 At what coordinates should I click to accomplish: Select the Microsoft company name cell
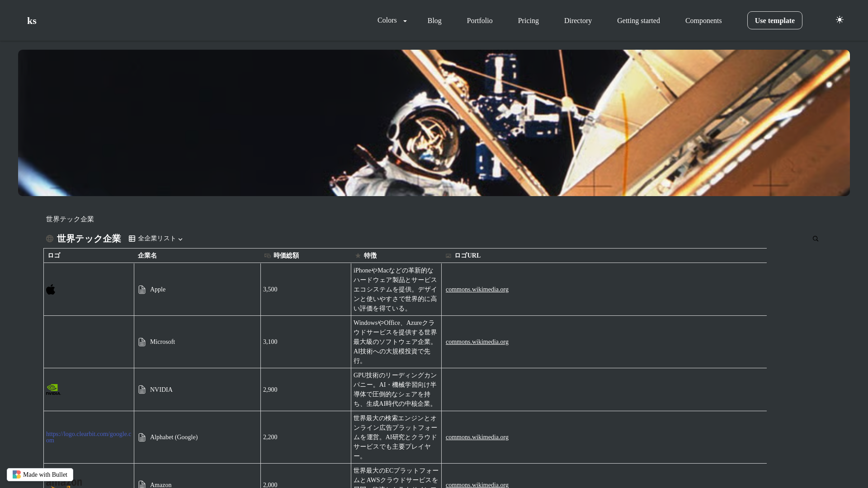point(197,342)
